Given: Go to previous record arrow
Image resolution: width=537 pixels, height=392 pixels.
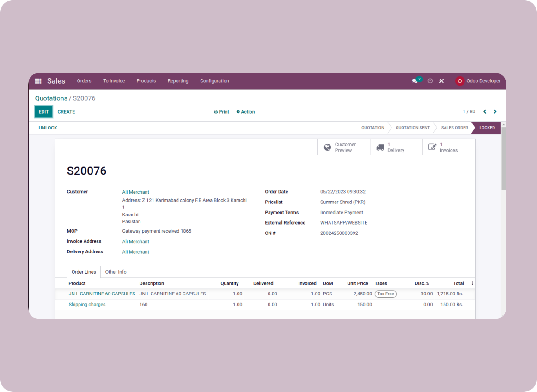Looking at the screenshot, I should 485,112.
